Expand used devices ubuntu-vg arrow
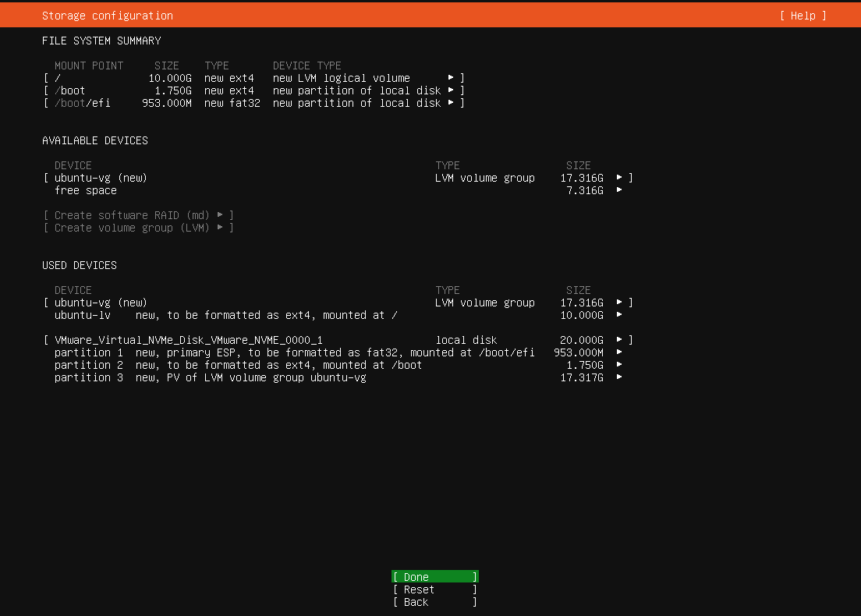Viewport: 861px width, 616px height. coord(619,302)
